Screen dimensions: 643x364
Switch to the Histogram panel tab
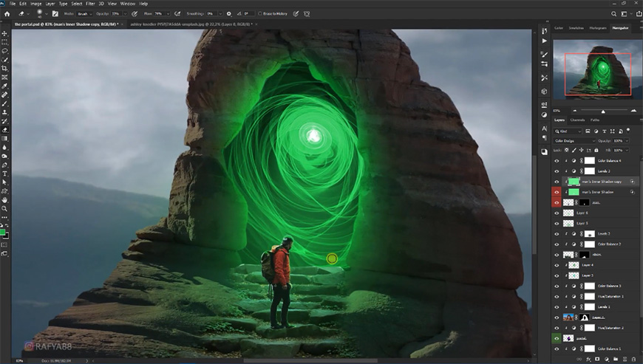[x=598, y=28]
